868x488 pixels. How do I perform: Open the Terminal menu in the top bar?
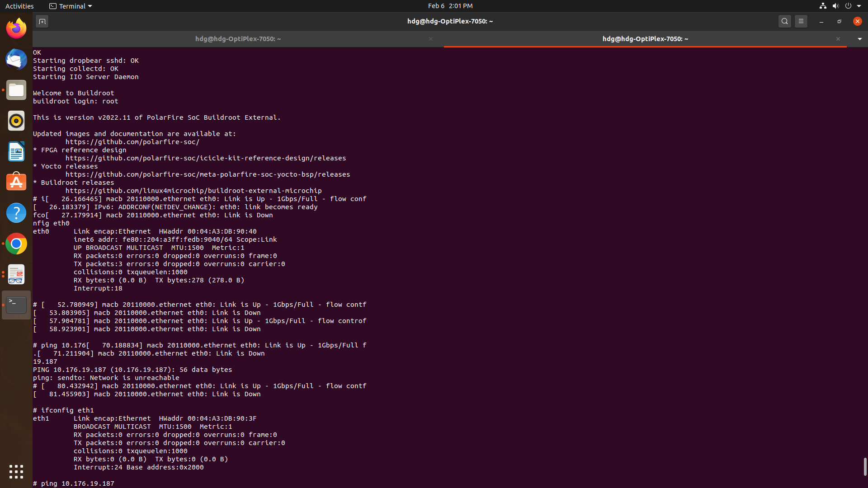(x=70, y=6)
